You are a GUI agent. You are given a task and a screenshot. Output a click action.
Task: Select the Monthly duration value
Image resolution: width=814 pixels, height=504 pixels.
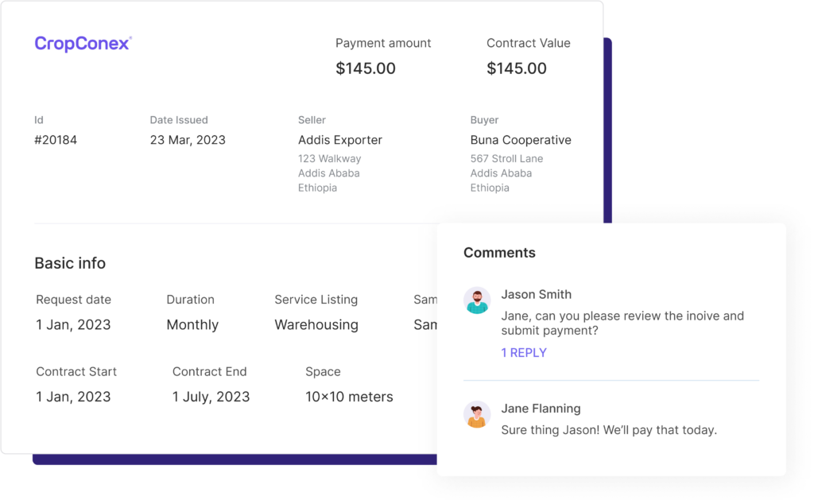point(192,325)
